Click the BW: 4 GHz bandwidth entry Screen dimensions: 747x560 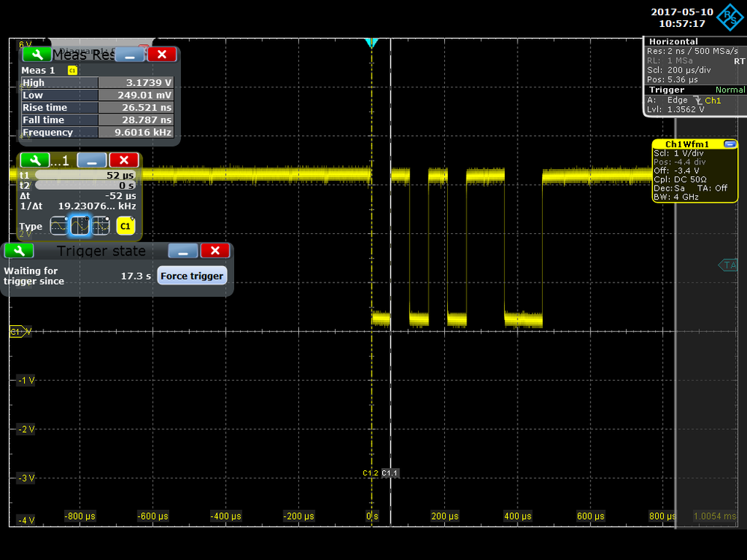676,197
